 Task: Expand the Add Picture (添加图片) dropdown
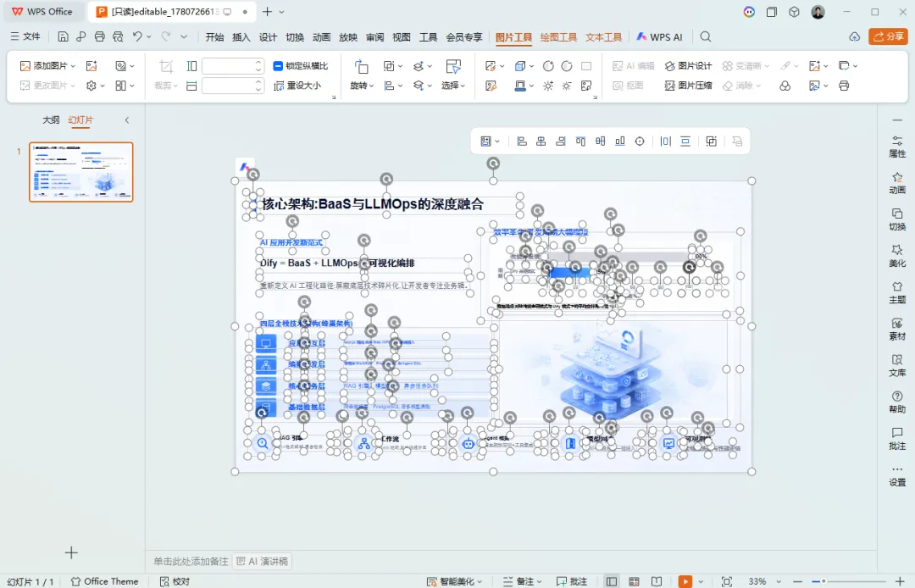tap(74, 66)
